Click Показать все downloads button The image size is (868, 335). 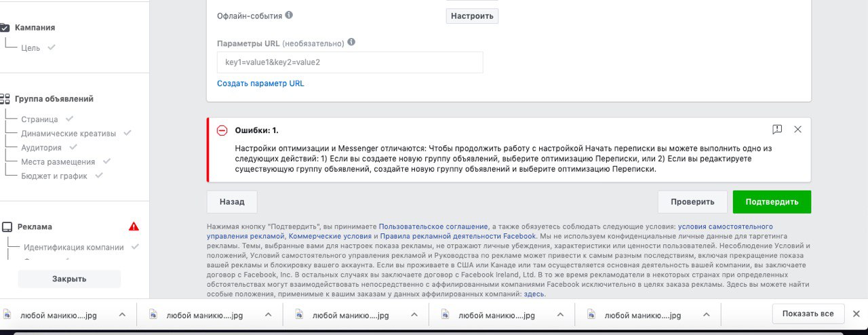click(808, 314)
